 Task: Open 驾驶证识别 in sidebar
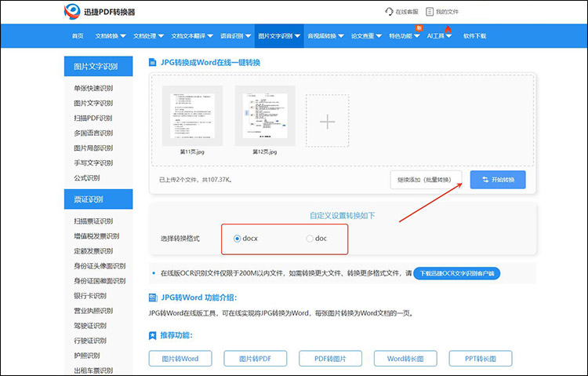(x=90, y=326)
